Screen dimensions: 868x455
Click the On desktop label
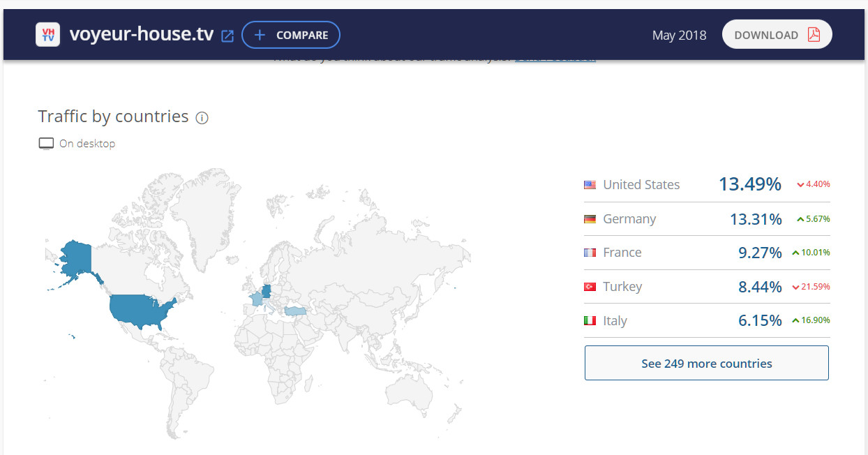coord(87,144)
